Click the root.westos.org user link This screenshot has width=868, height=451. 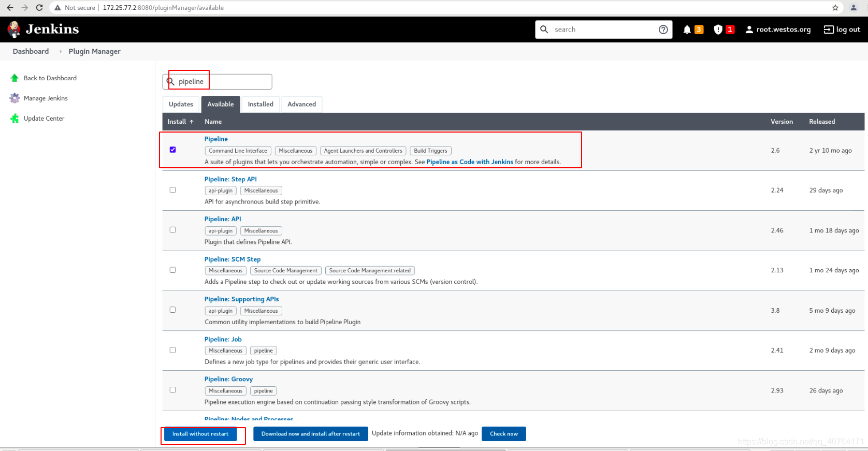784,30
